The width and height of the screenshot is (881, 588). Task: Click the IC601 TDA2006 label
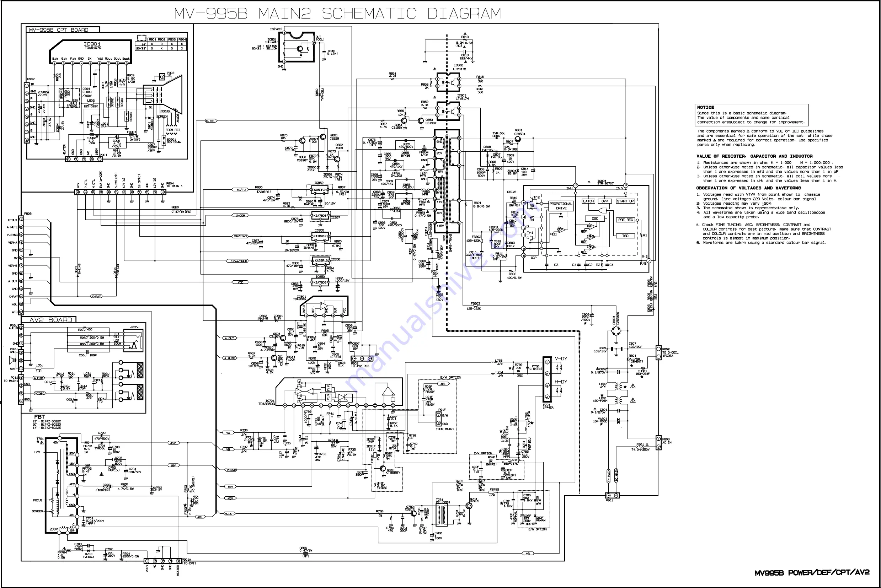click(x=299, y=298)
